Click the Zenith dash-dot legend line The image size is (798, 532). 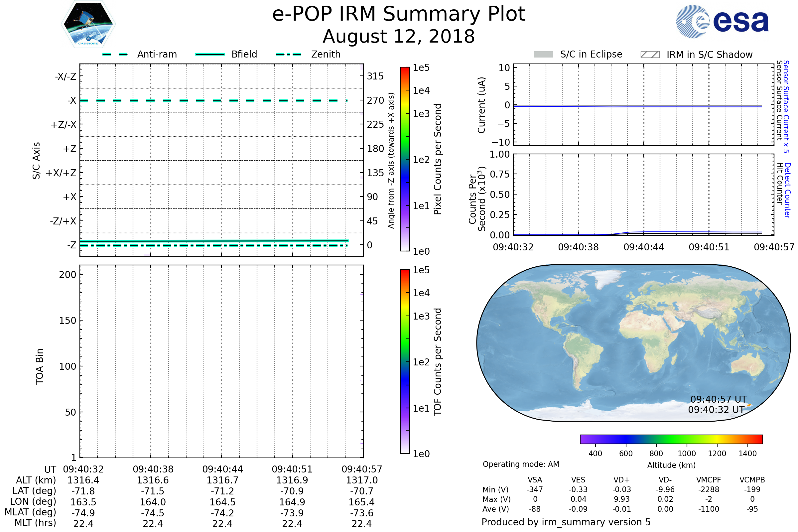pyautogui.click(x=289, y=54)
